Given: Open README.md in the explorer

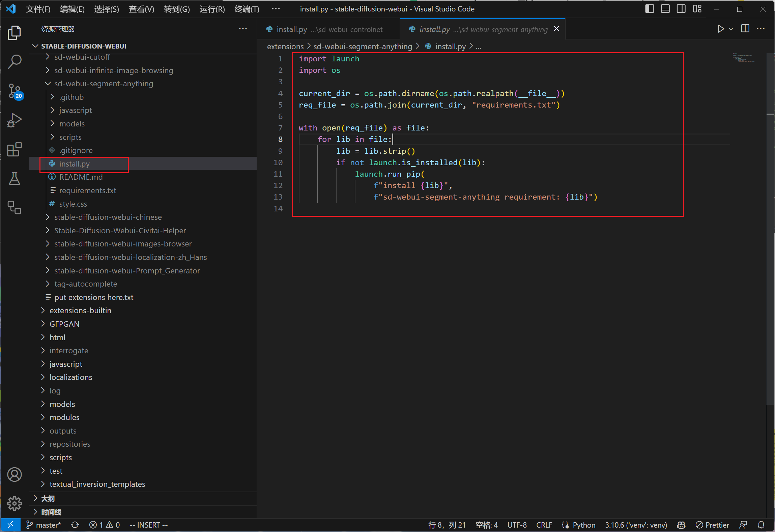Looking at the screenshot, I should [81, 177].
